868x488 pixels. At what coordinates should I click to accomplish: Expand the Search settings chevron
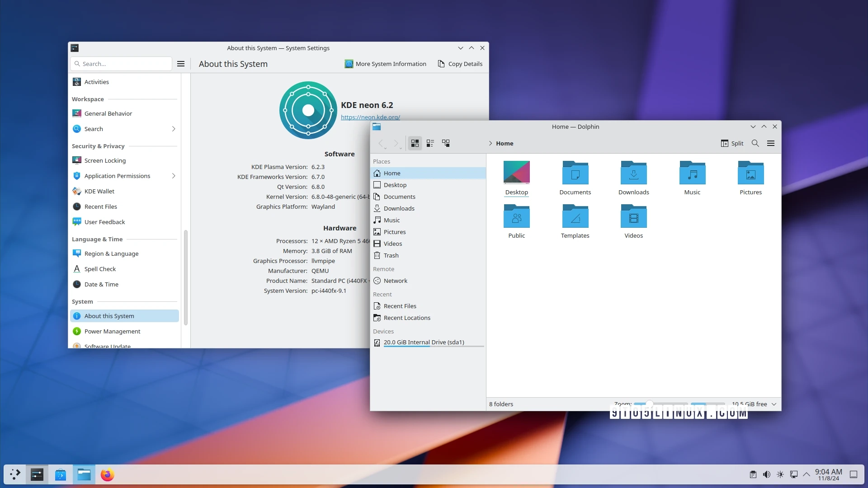point(174,129)
